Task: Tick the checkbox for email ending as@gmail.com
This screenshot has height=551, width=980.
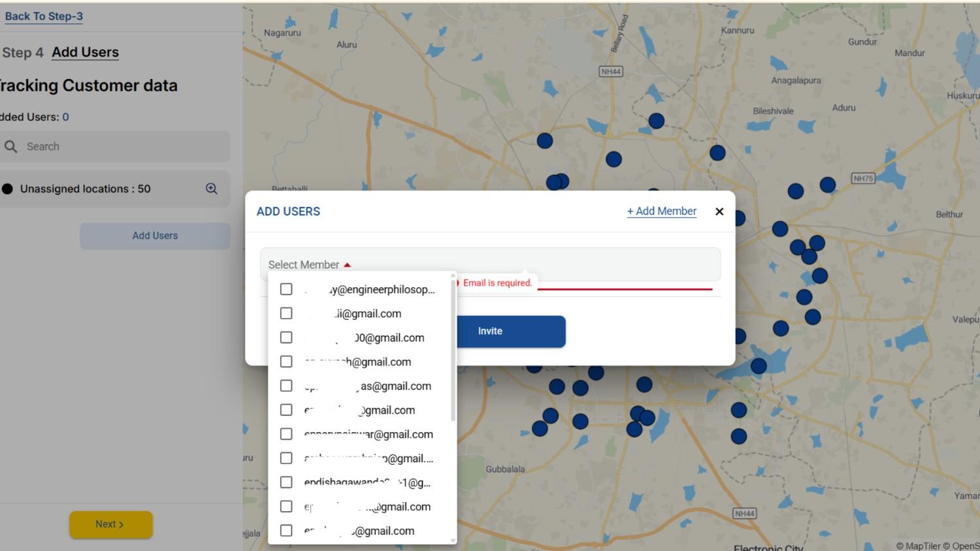Action: [286, 386]
